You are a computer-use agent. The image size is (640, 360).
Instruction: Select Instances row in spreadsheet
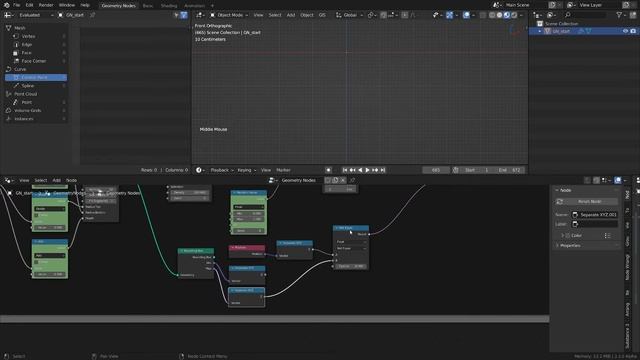24,119
